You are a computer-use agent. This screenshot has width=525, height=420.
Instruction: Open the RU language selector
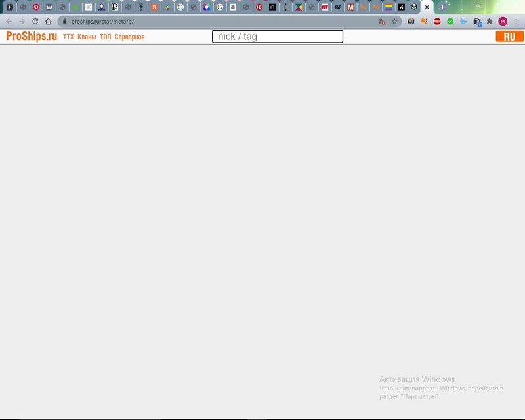[x=509, y=37]
